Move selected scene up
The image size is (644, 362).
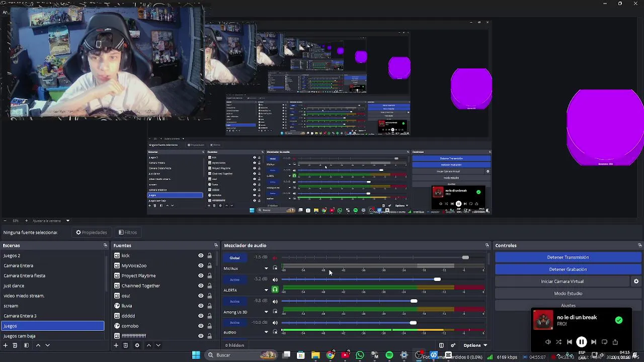pyautogui.click(x=38, y=345)
